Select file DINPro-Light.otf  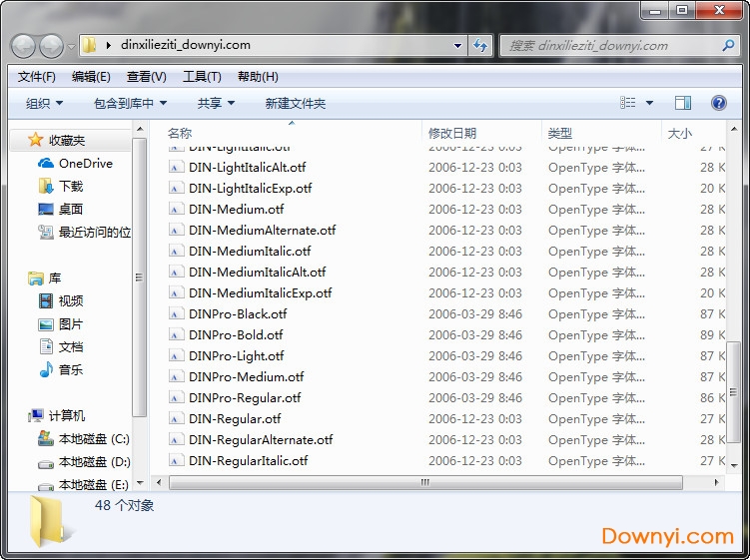pos(237,355)
